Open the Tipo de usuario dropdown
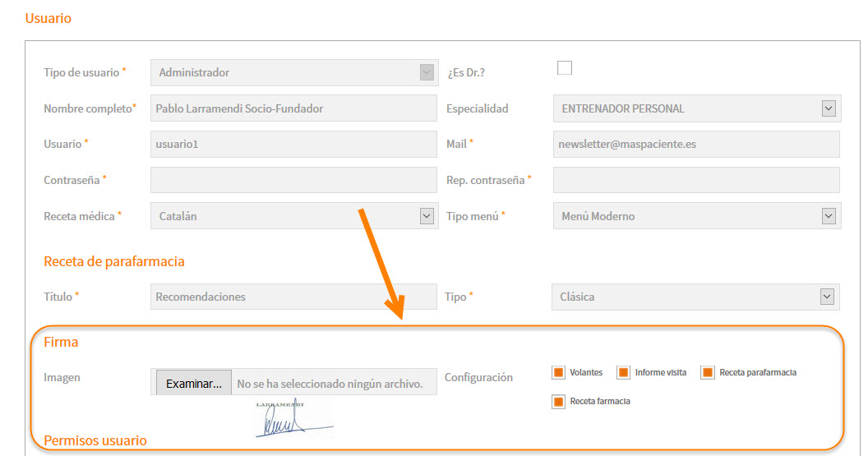 (294, 72)
